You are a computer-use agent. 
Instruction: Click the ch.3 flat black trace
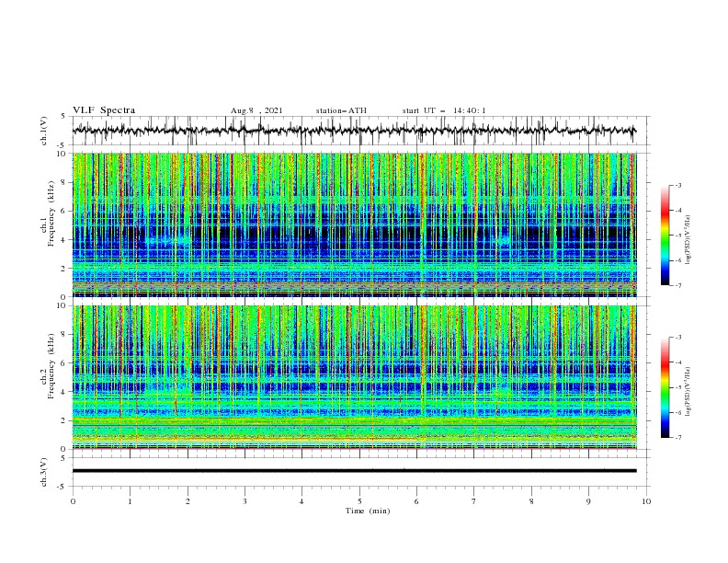[x=354, y=471]
